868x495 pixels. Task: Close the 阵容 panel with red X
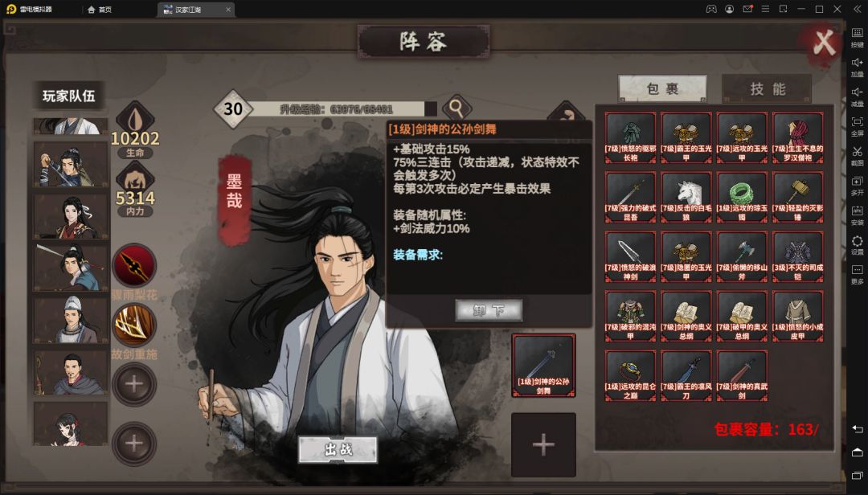(x=823, y=43)
